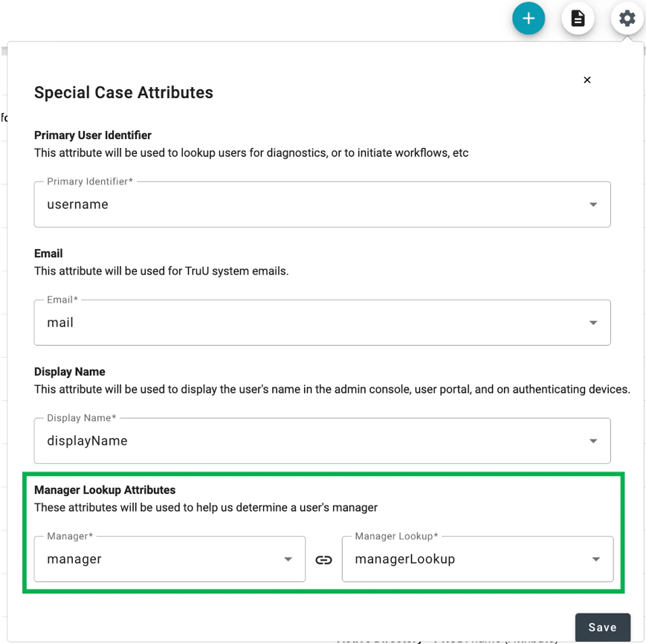Click the 'Primary User Identifier' heading
646x644 pixels.
(x=93, y=135)
